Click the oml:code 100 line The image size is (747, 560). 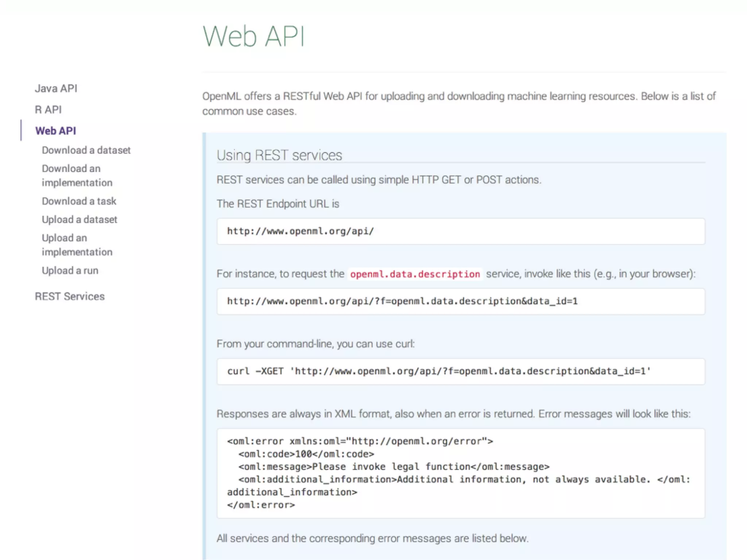tap(306, 454)
